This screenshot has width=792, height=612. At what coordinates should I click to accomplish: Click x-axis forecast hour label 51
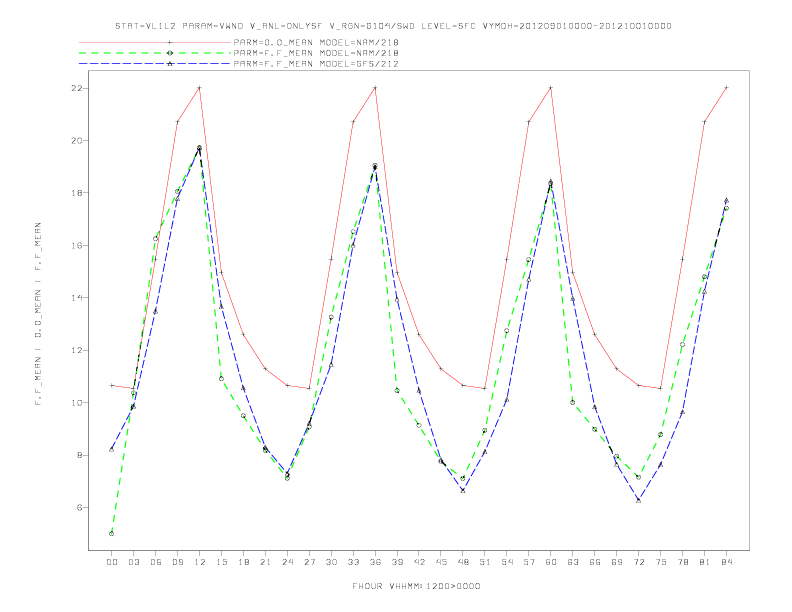coord(485,562)
